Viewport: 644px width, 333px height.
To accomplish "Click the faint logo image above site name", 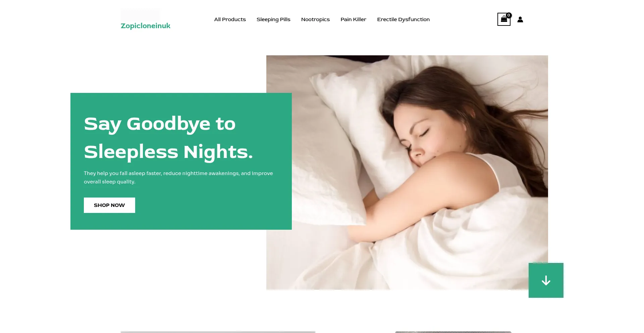I will [140, 15].
